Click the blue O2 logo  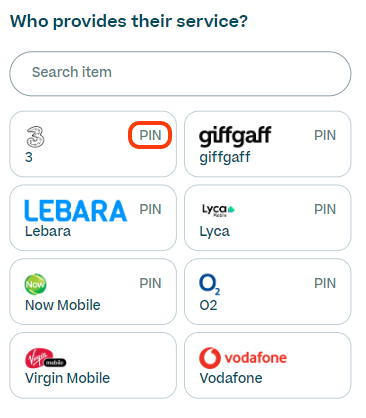[209, 284]
